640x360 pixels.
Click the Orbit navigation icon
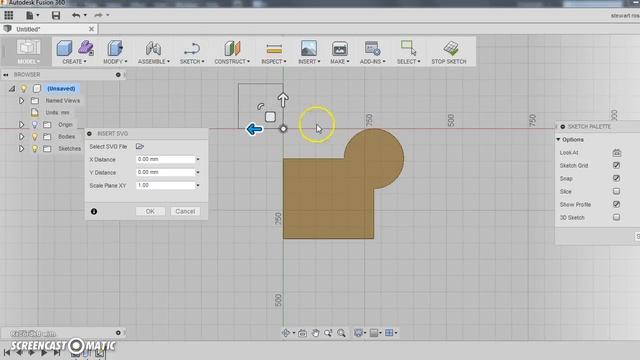coord(286,333)
